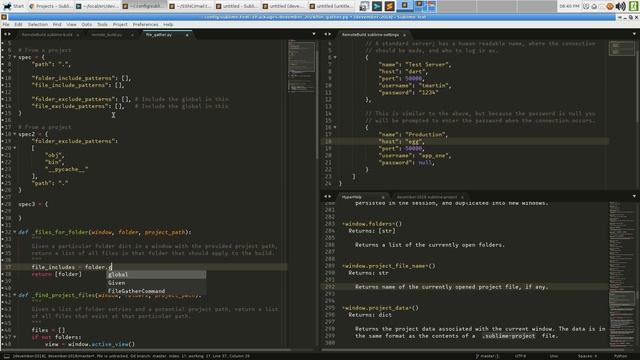Open the File menu

[6, 24]
